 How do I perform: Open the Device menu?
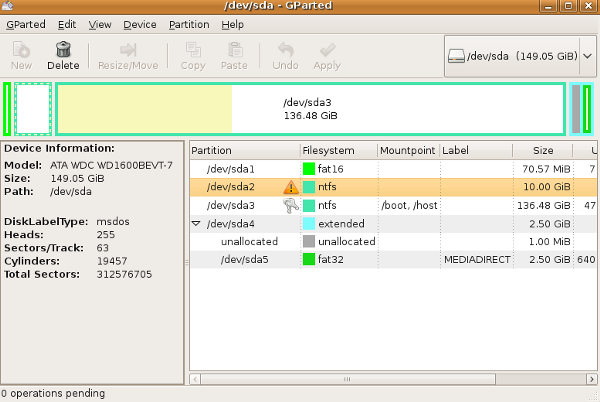click(x=140, y=24)
